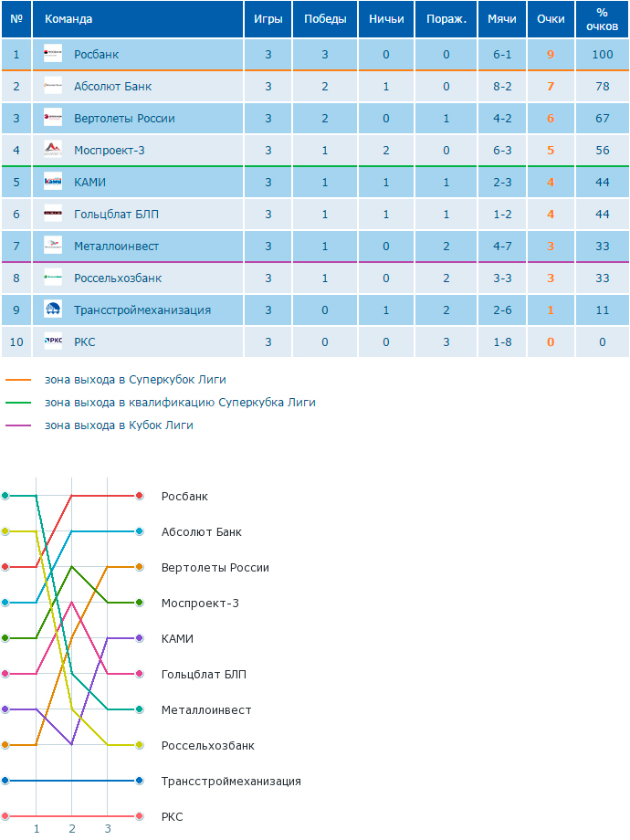Image resolution: width=630 pixels, height=840 pixels.
Task: Click the purple Кубок Лиги legend line
Action: click(x=18, y=425)
